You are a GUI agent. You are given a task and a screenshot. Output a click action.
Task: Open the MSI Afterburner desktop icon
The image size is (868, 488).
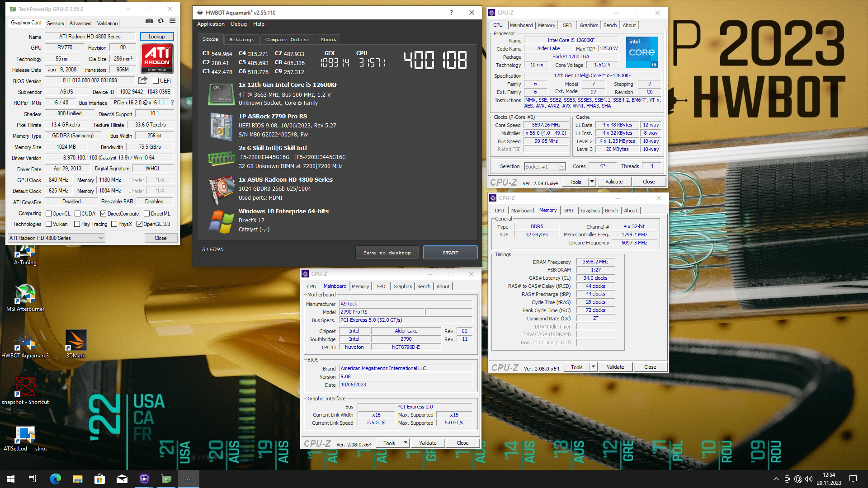pyautogui.click(x=25, y=298)
